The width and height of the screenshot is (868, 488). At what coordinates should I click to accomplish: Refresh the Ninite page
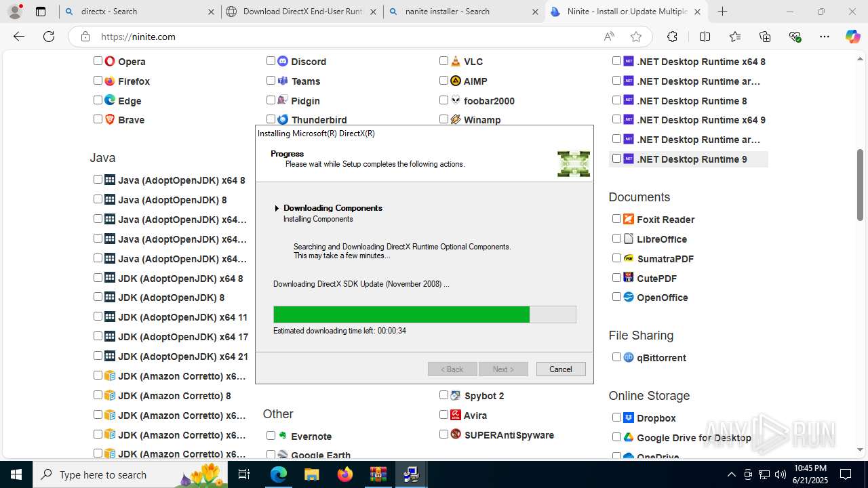tap(49, 37)
